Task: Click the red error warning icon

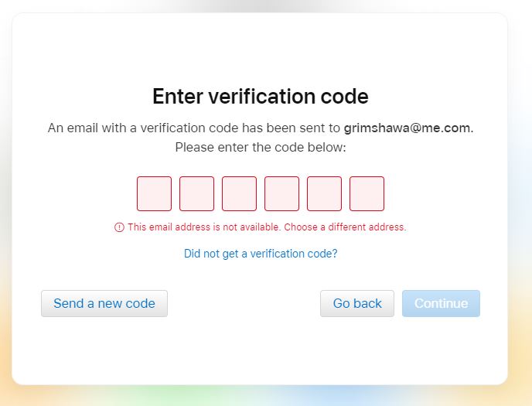Action: [x=119, y=227]
